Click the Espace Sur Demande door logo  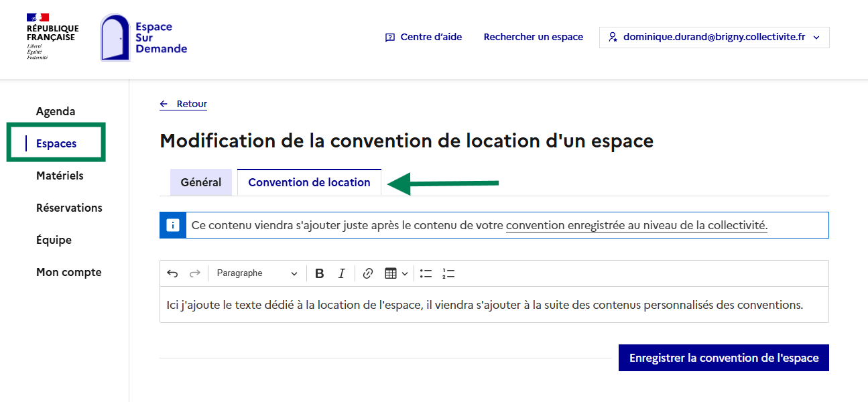click(x=115, y=38)
